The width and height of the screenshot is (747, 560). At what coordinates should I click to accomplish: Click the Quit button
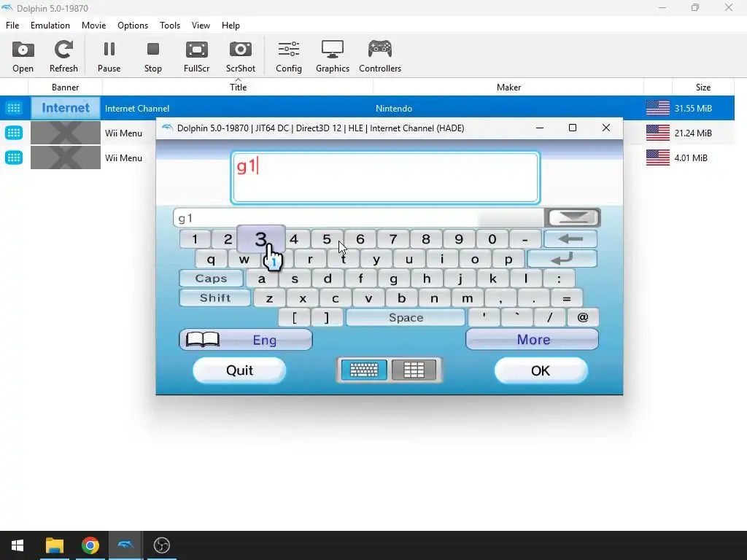(x=239, y=370)
